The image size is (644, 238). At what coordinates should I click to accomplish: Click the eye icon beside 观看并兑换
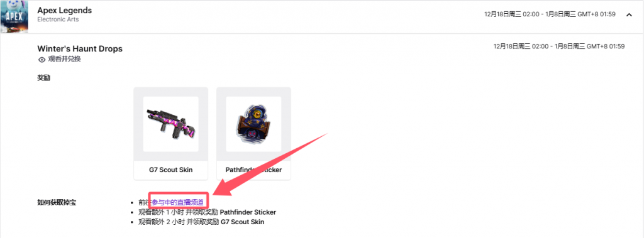pos(42,60)
